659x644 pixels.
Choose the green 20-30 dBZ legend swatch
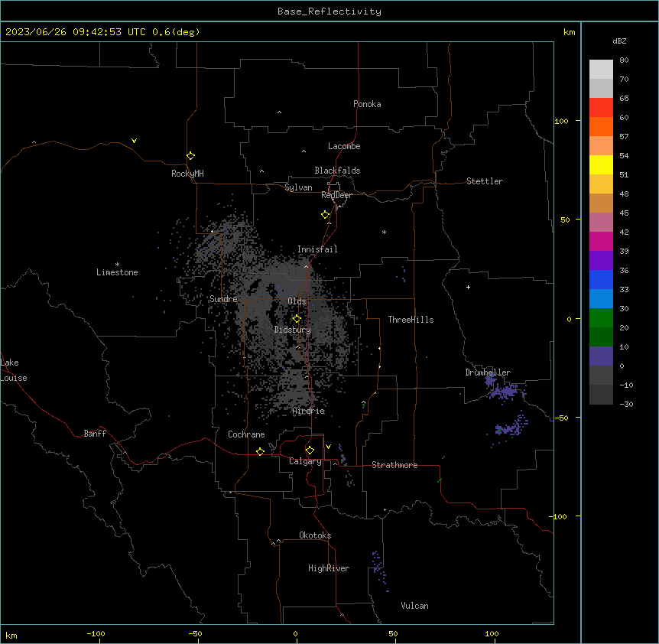click(x=601, y=318)
